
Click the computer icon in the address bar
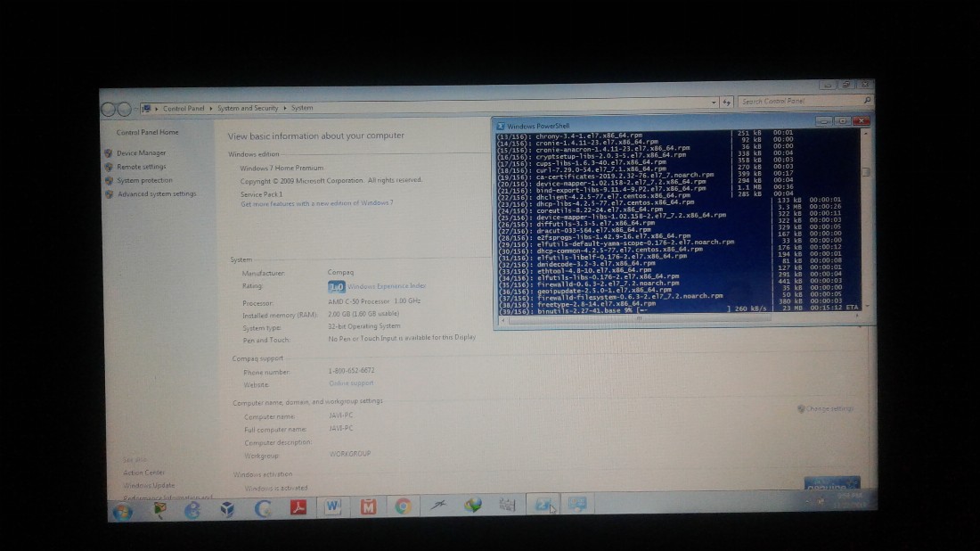pyautogui.click(x=145, y=109)
